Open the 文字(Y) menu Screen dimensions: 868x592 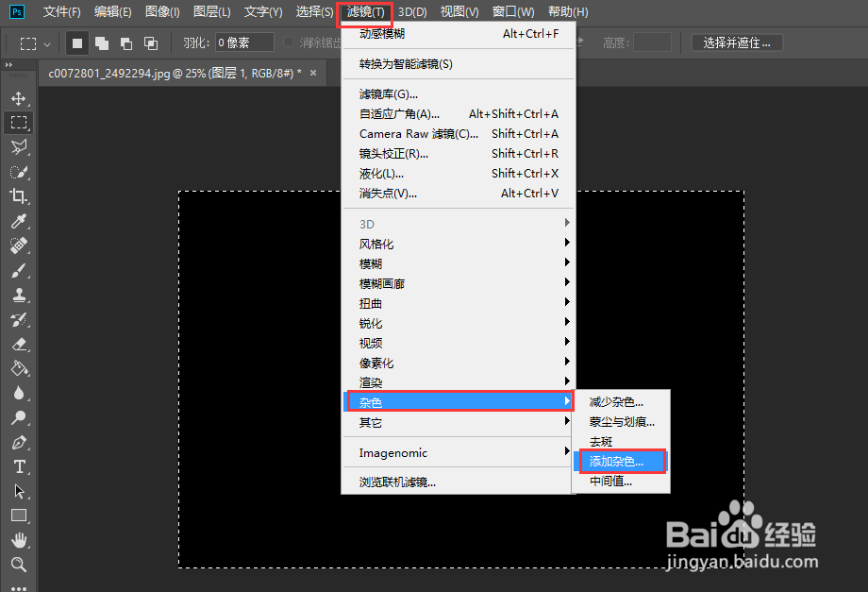[263, 11]
